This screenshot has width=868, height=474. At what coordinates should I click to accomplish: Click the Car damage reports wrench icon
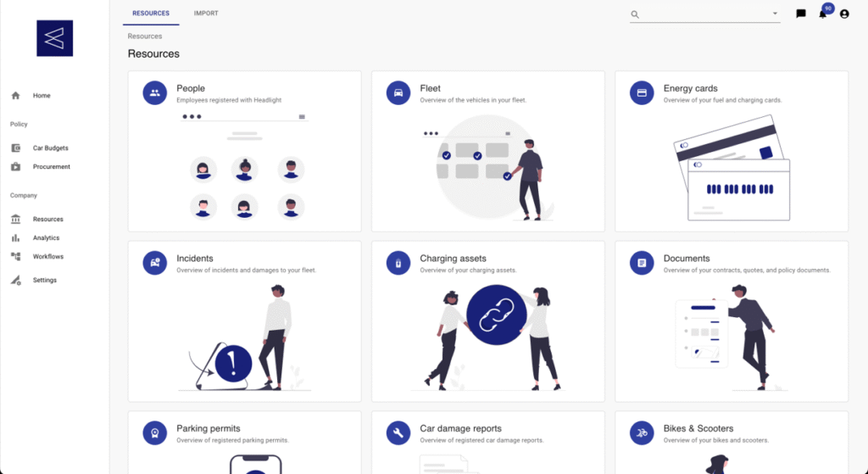coord(398,433)
